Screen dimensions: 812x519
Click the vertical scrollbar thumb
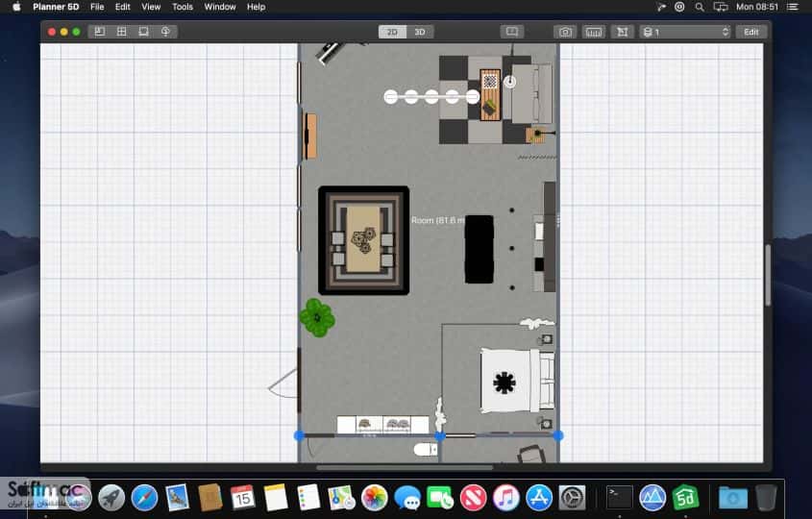tap(768, 274)
